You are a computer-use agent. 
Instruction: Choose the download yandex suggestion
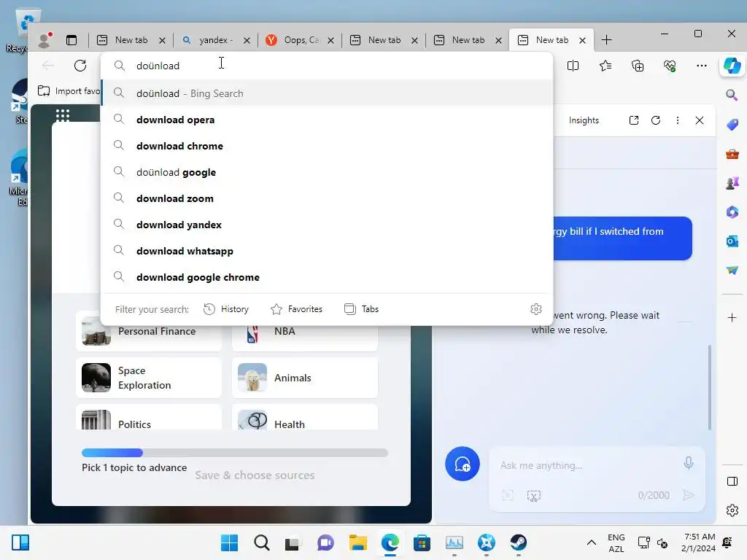pos(328,225)
